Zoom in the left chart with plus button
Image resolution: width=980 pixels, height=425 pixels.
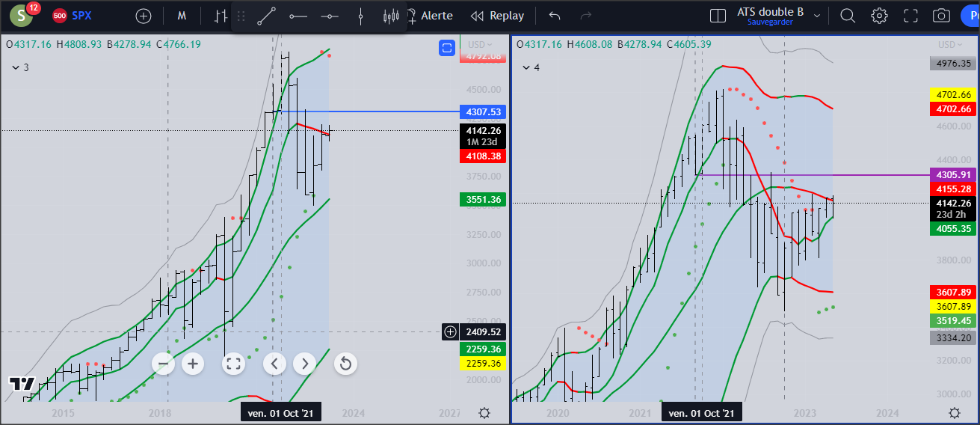tap(193, 364)
